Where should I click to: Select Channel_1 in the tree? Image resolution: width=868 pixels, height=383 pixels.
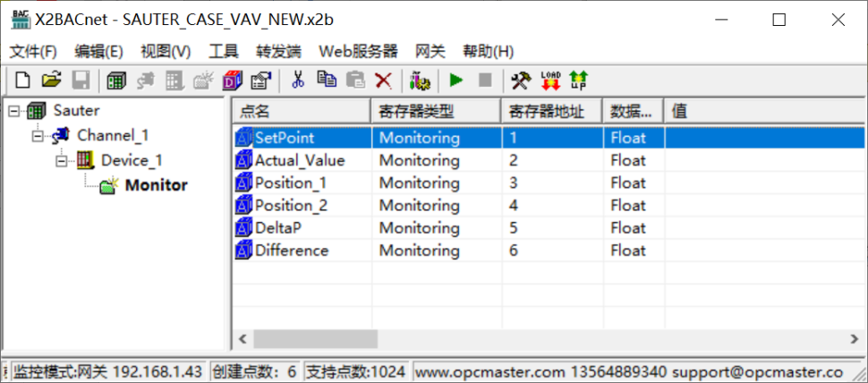[113, 135]
